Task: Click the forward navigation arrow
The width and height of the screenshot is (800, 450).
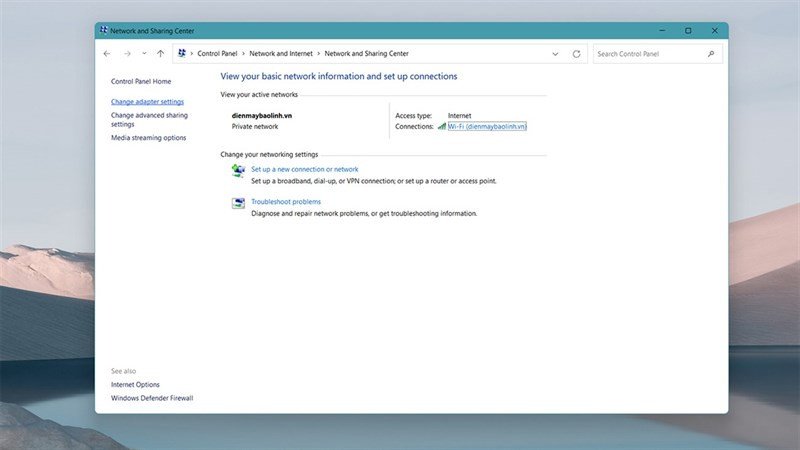Action: [127, 54]
